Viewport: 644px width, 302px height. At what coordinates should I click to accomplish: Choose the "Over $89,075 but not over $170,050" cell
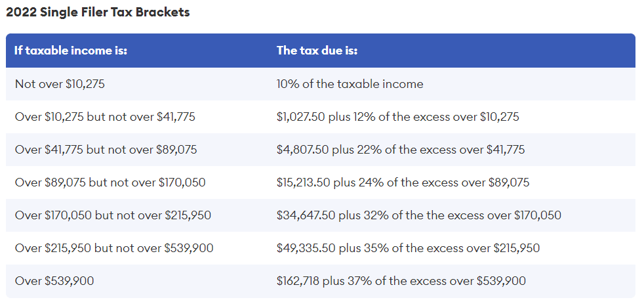[110, 183]
